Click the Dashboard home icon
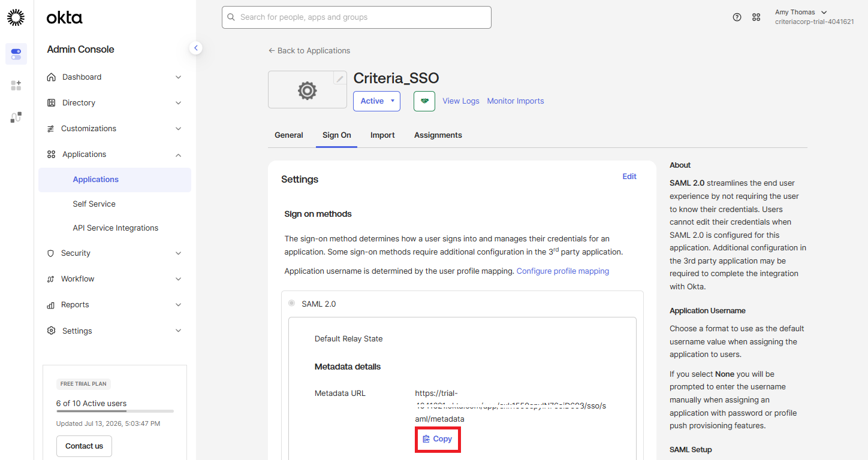The height and width of the screenshot is (460, 868). click(x=51, y=77)
